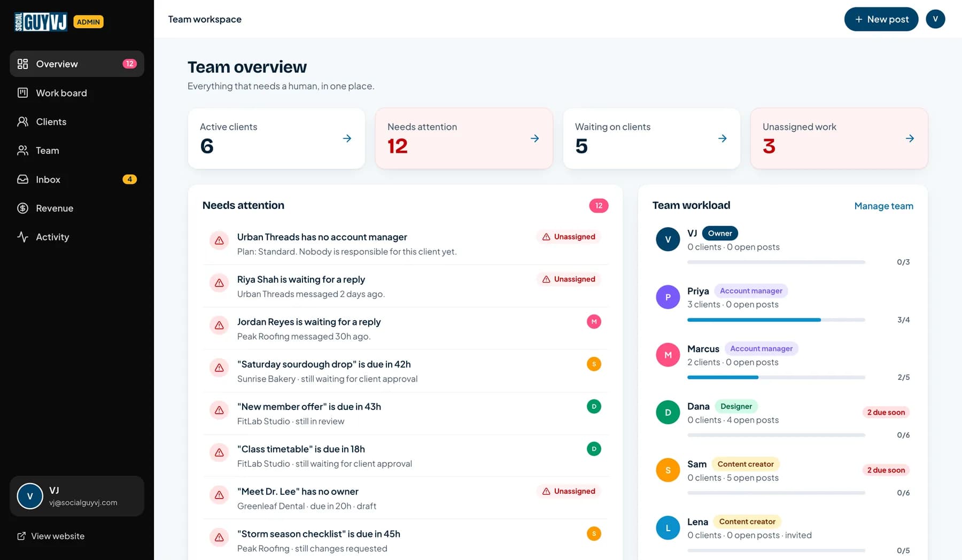
Task: Click warning icon beside Jordan Reyes row
Action: (x=219, y=325)
